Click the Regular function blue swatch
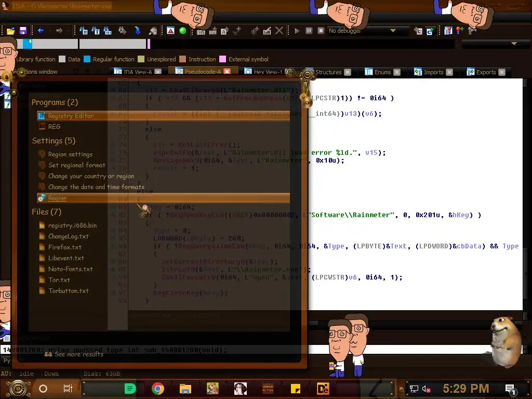532x399 pixels. (x=87, y=59)
